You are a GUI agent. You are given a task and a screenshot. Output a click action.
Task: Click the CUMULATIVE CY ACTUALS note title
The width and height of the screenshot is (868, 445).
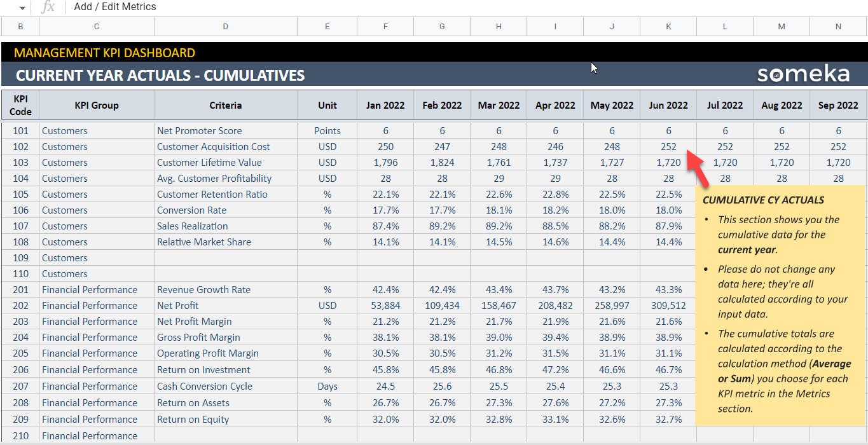click(x=763, y=200)
